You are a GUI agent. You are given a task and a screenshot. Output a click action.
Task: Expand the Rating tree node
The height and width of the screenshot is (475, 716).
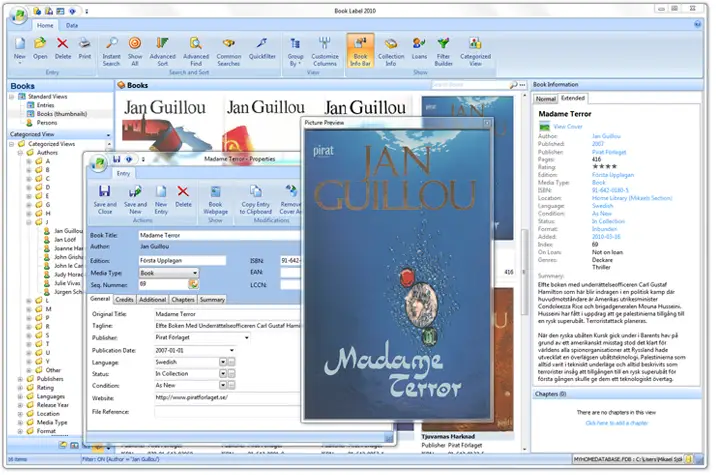coord(20,388)
